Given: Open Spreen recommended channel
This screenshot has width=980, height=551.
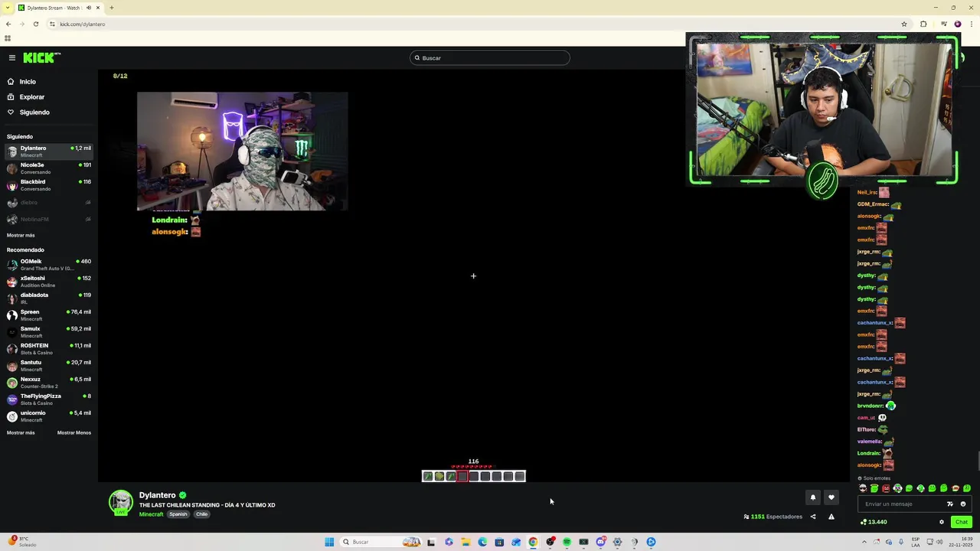Looking at the screenshot, I should (x=49, y=315).
